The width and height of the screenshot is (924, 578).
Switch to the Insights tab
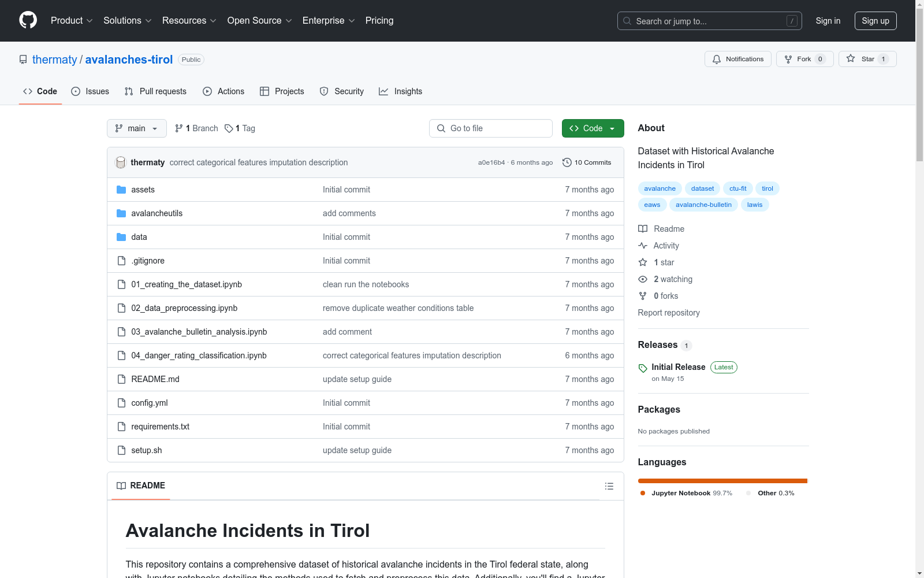pos(401,91)
